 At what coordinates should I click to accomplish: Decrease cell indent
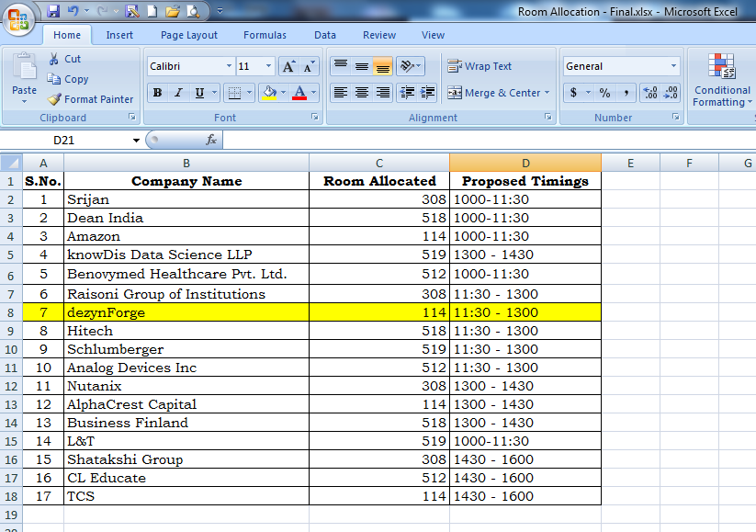407,93
